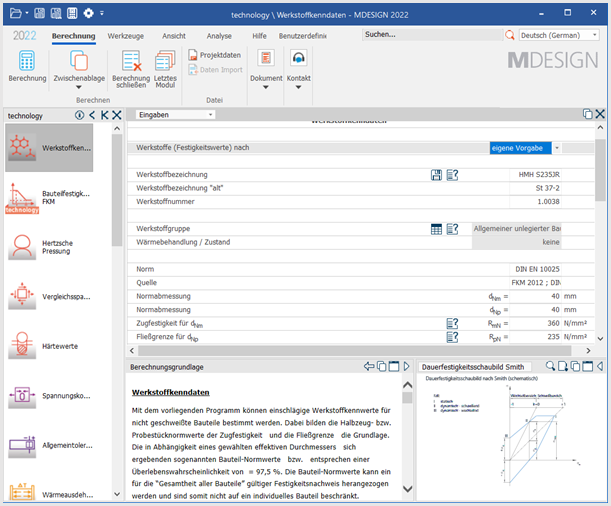The image size is (611, 506).
Task: Click help icon for Fließgrenze row
Action: point(452,337)
